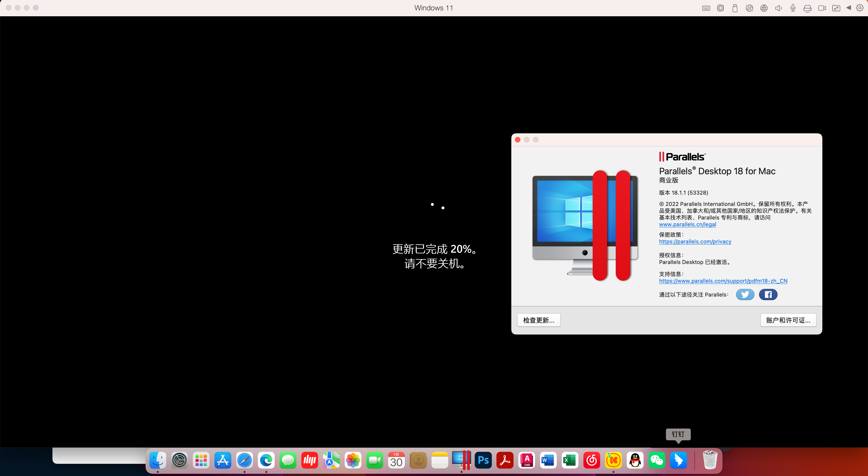Open Parallels Desktop from the Dock
This screenshot has width=868, height=476.
coord(461,460)
